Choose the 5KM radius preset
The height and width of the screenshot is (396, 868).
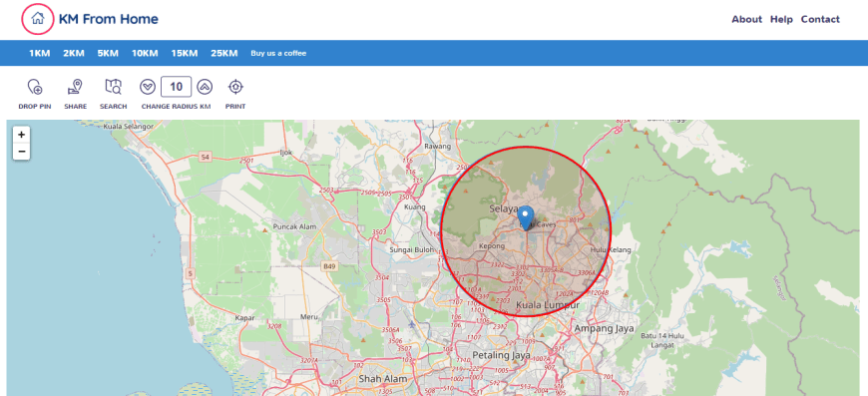point(108,53)
